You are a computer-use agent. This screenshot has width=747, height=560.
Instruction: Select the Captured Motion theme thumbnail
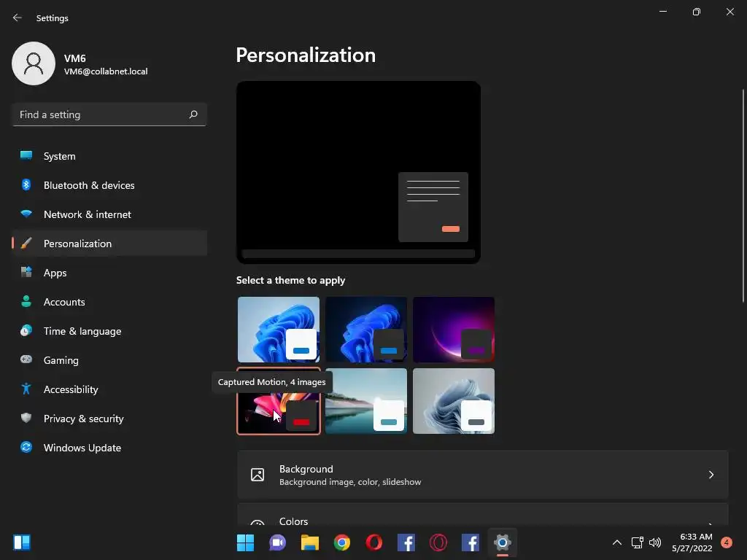(279, 401)
